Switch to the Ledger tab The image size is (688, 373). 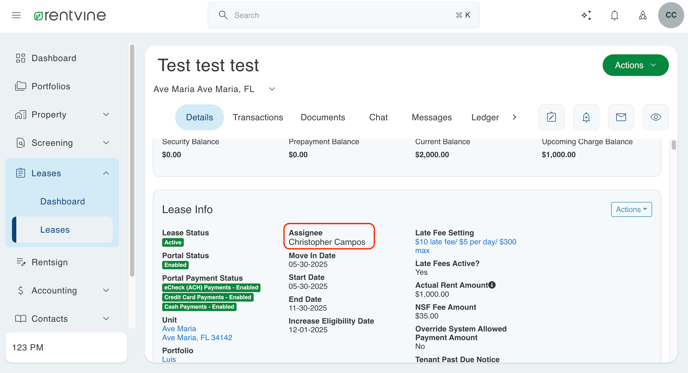click(485, 117)
